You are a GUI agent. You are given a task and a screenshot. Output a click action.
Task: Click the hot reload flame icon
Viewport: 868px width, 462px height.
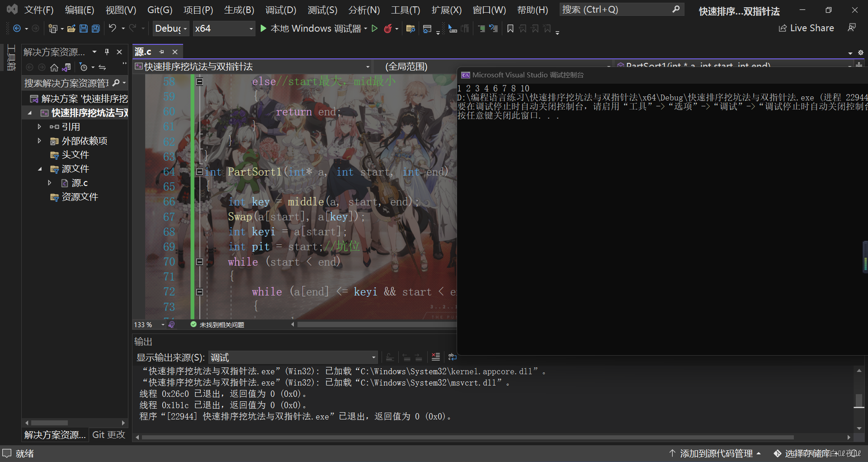tap(388, 29)
